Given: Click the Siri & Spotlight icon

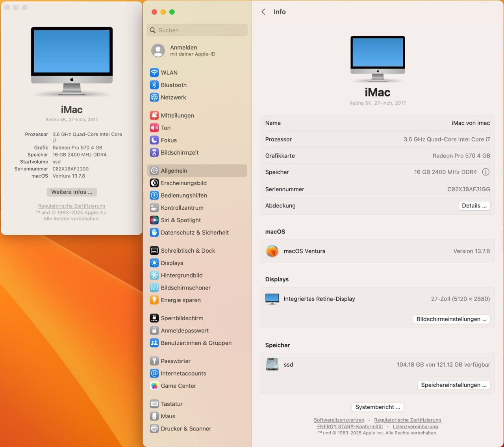Looking at the screenshot, I should tap(154, 220).
